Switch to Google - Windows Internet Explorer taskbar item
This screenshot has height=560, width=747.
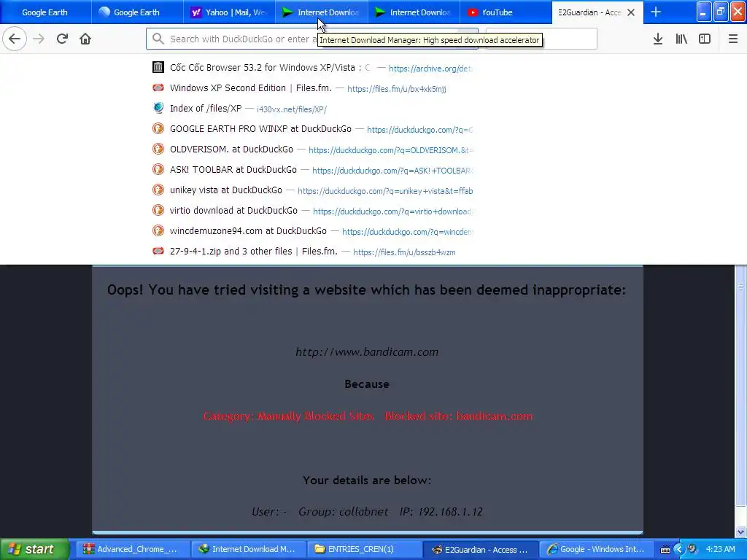[595, 550]
